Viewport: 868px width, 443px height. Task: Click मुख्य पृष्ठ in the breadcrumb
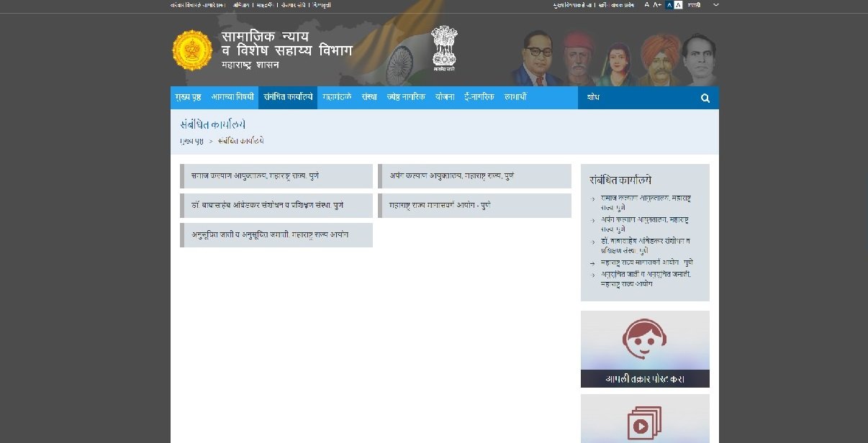click(x=192, y=141)
